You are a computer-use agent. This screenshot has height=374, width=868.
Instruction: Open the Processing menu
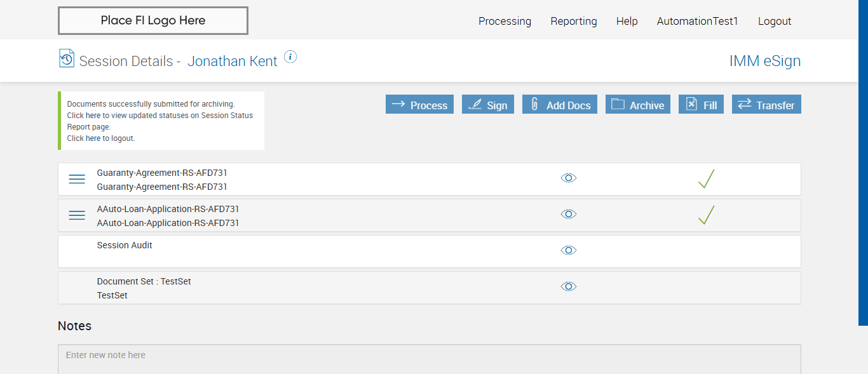coord(505,22)
